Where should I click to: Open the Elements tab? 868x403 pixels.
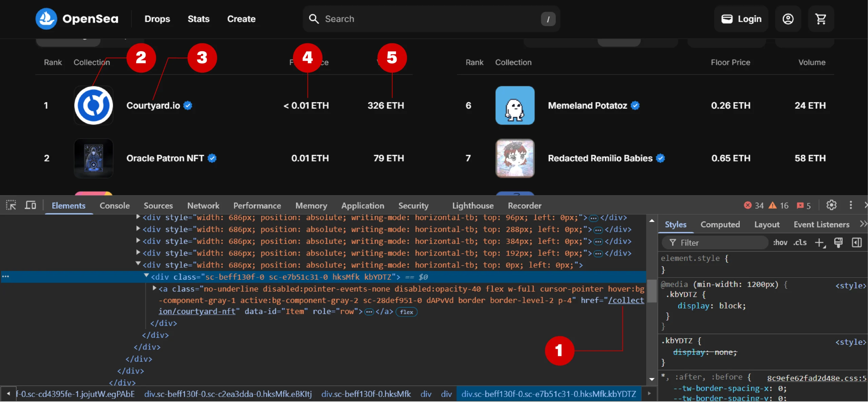(x=68, y=206)
